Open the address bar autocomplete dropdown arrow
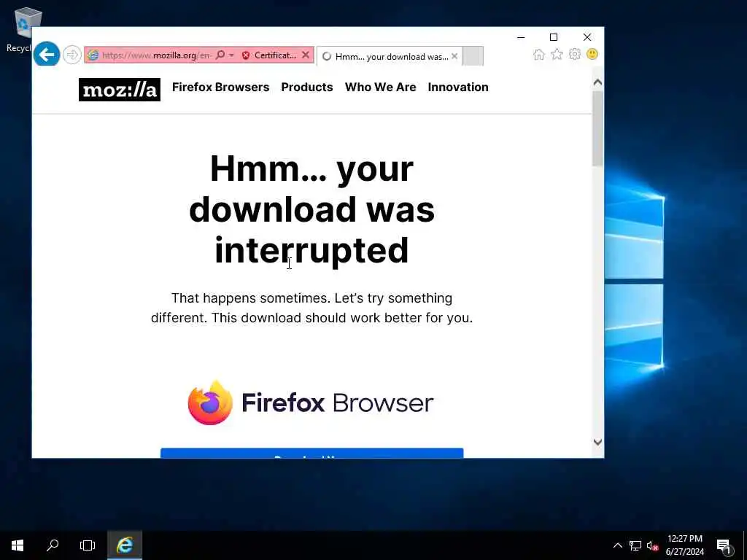Image resolution: width=747 pixels, height=560 pixels. [x=231, y=55]
